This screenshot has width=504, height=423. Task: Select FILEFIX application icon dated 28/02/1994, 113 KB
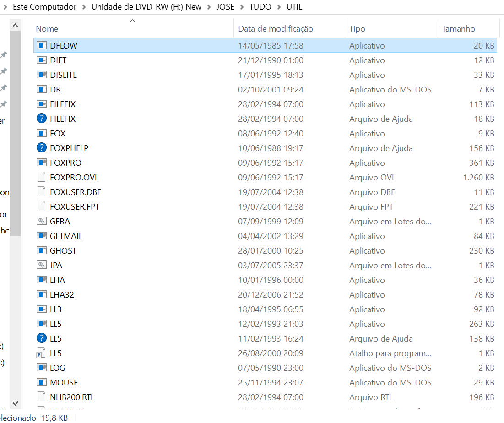[42, 104]
